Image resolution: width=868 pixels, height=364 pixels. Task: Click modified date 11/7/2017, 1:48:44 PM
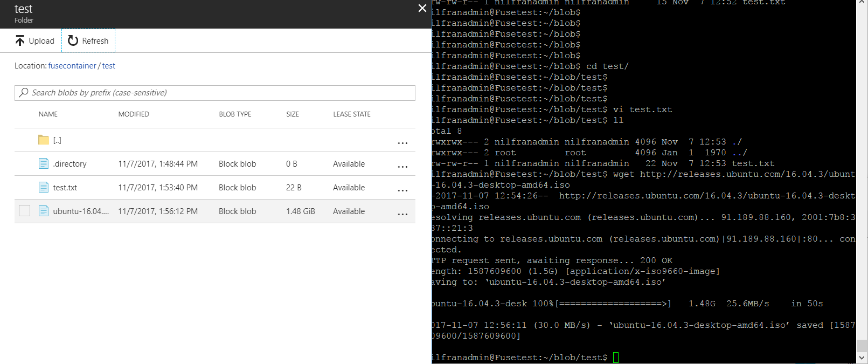click(158, 164)
